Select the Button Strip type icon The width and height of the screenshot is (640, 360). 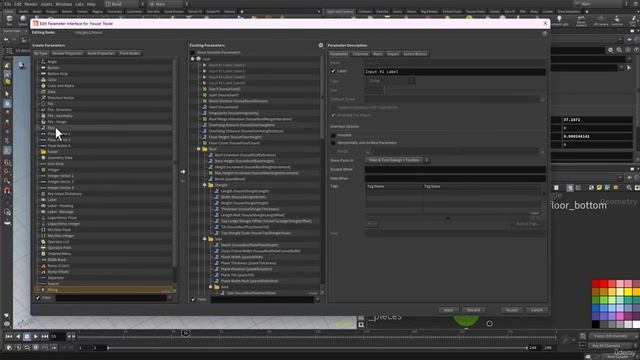[x=43, y=73]
